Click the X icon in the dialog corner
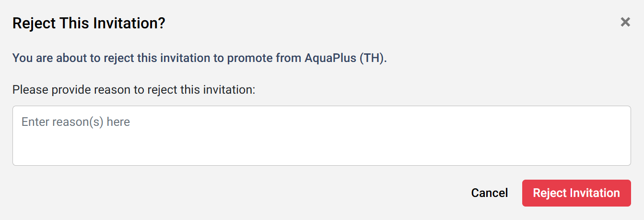Viewport: 644px width, 220px height. pos(625,22)
